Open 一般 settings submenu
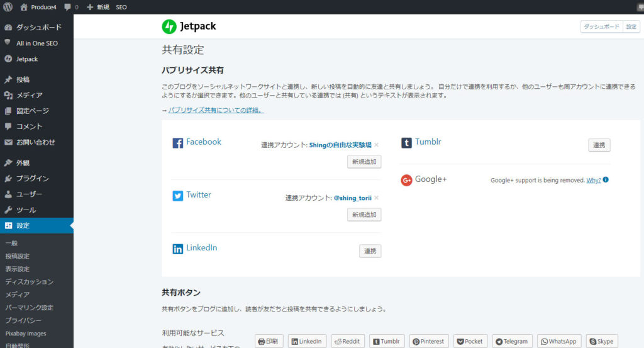This screenshot has width=644, height=348. 11,243
